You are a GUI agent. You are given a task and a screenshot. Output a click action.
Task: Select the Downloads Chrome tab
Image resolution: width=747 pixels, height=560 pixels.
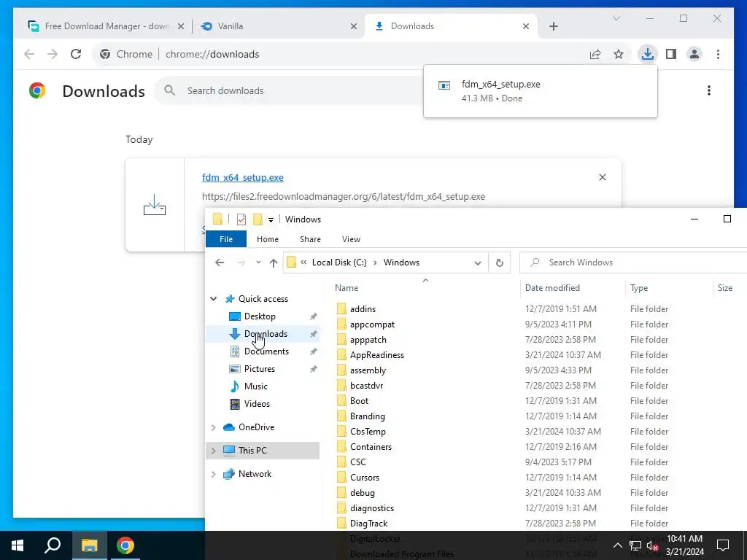(x=451, y=26)
